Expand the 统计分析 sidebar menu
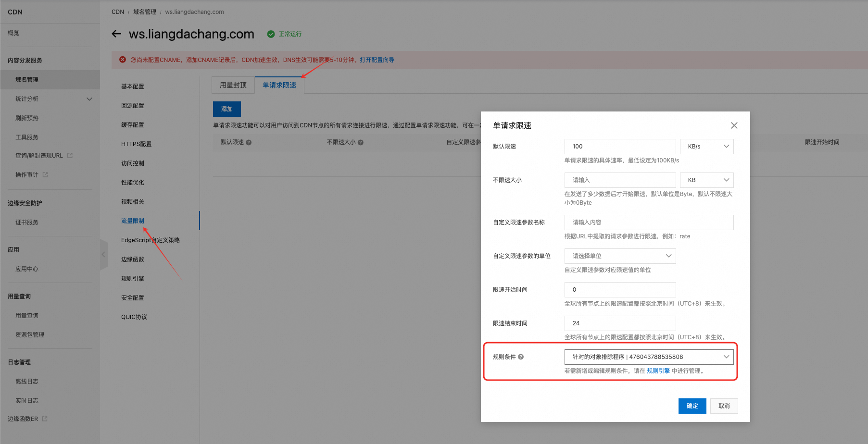The height and width of the screenshot is (444, 868). point(89,99)
